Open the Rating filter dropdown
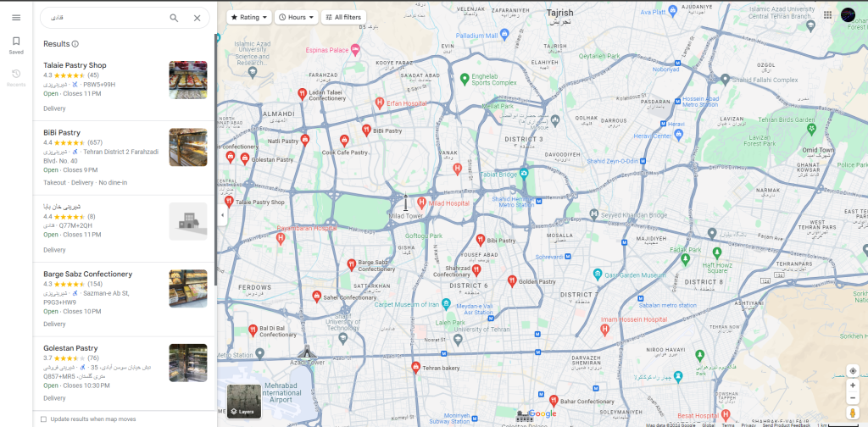This screenshot has width=868, height=427. coord(249,17)
